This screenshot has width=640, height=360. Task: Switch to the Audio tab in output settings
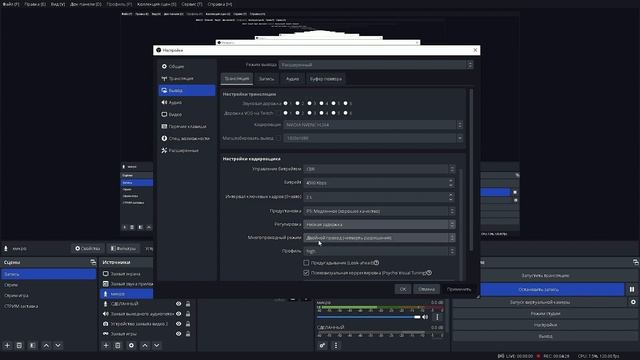point(292,79)
